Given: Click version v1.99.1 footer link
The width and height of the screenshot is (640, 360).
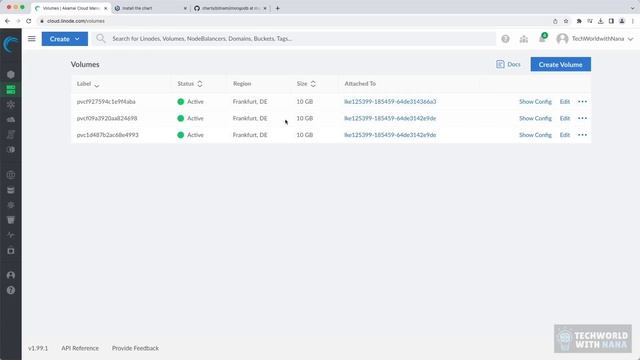Looking at the screenshot, I should (x=38, y=348).
